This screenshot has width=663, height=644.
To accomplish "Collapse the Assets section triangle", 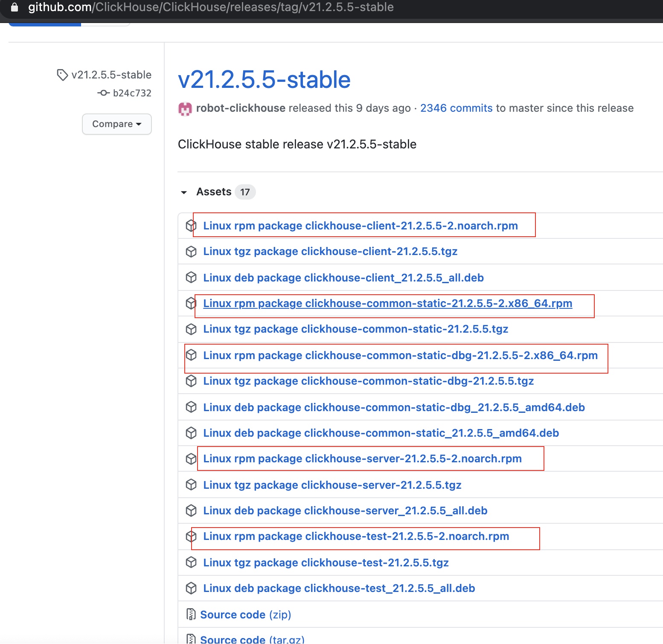I will (x=184, y=192).
